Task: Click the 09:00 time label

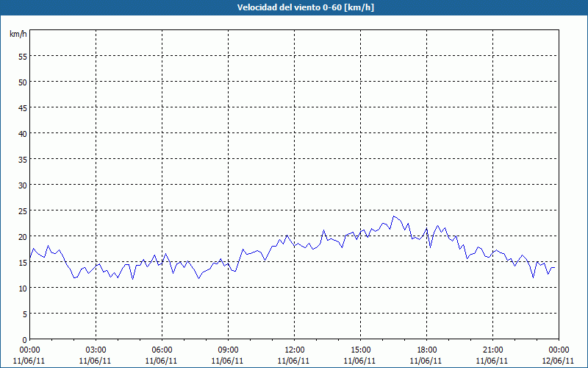Action: 228,350
